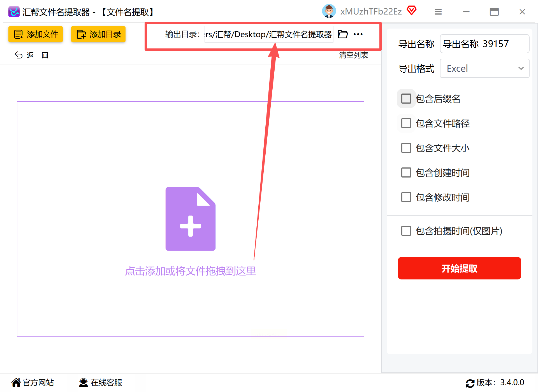This screenshot has width=538, height=392.
Task: Click the purple add-file icon in drop area
Action: pos(191,219)
